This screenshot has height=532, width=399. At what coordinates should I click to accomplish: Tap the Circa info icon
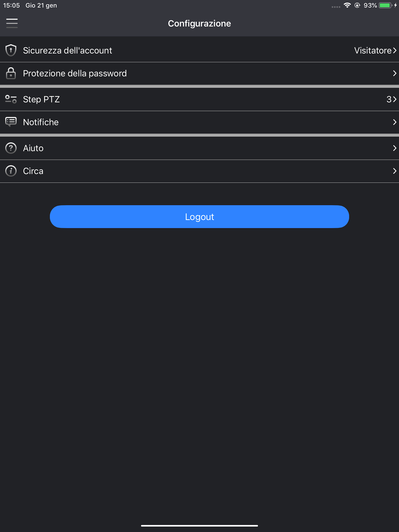pos(11,171)
